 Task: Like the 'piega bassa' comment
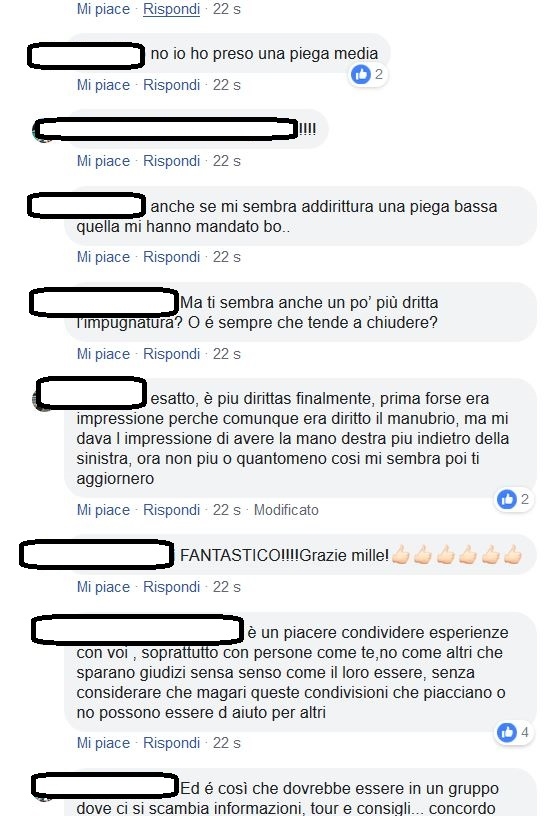coord(103,257)
